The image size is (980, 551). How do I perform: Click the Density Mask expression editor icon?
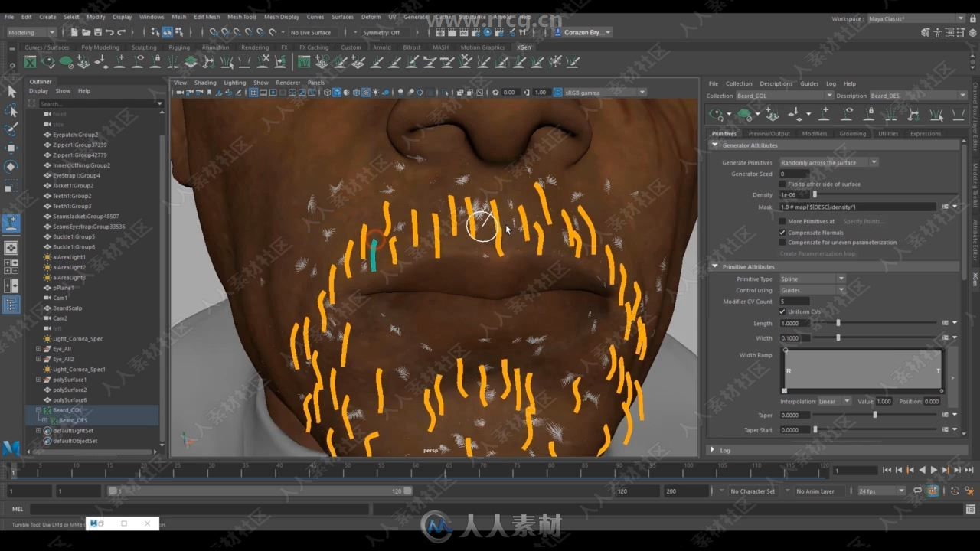(945, 207)
